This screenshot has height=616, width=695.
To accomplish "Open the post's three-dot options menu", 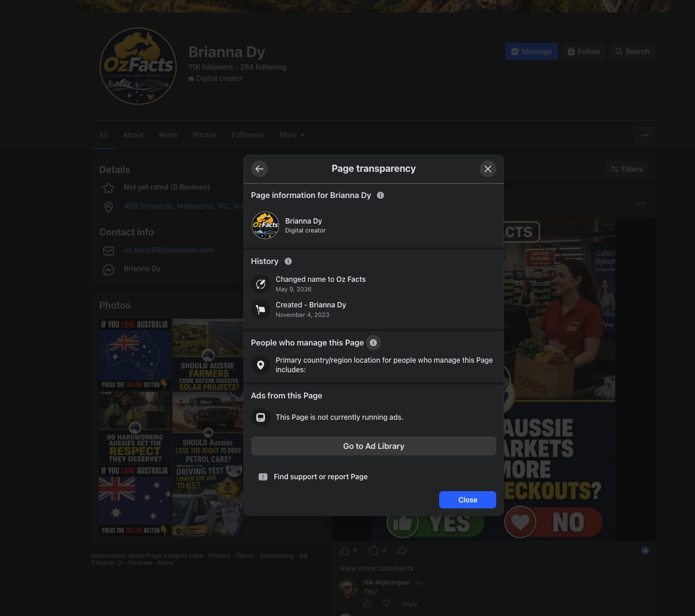I will point(641,203).
